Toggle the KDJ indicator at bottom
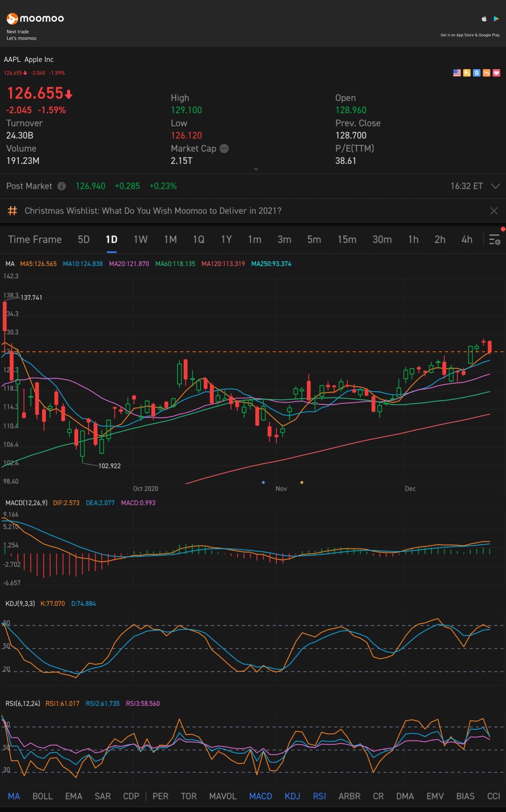Viewport: 506px width, 812px height. click(x=292, y=796)
